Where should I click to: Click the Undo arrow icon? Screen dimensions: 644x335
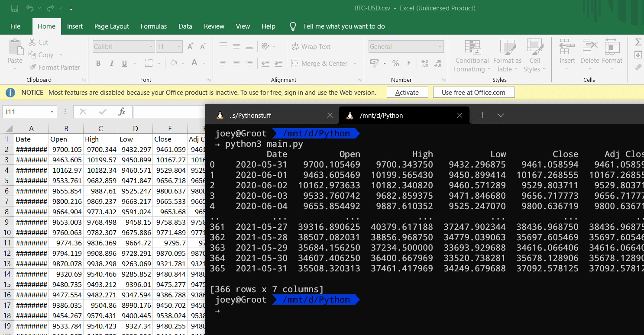[x=29, y=8]
